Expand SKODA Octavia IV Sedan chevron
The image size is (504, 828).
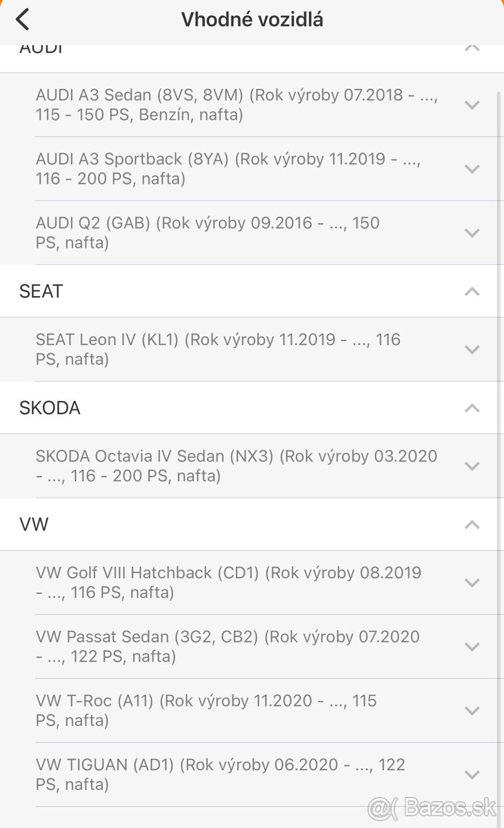pos(472,466)
